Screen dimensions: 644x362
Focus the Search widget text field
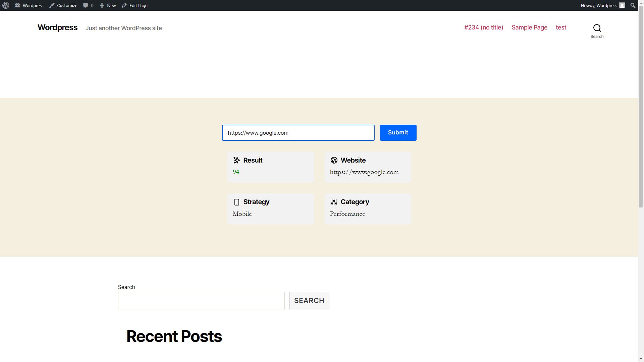[201, 301]
